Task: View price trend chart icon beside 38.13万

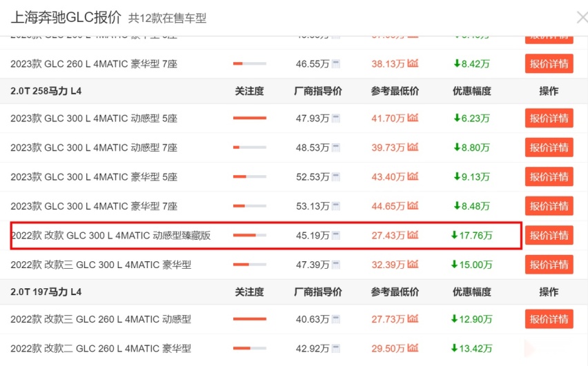Action: pyautogui.click(x=413, y=63)
